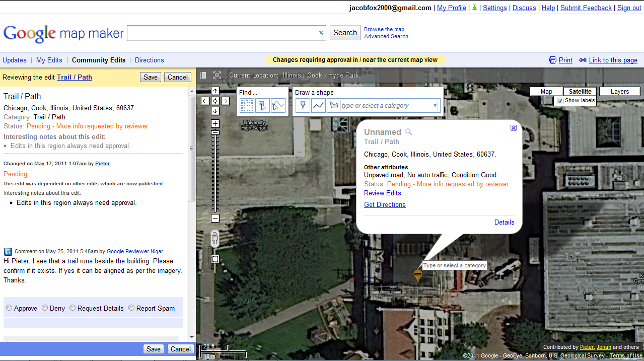Toggle full-screen map view icon

click(217, 76)
